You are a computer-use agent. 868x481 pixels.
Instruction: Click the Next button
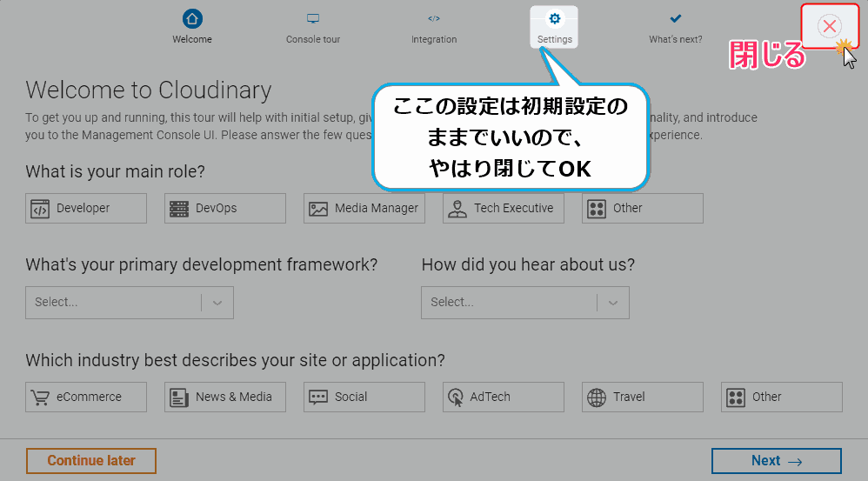coord(777,461)
